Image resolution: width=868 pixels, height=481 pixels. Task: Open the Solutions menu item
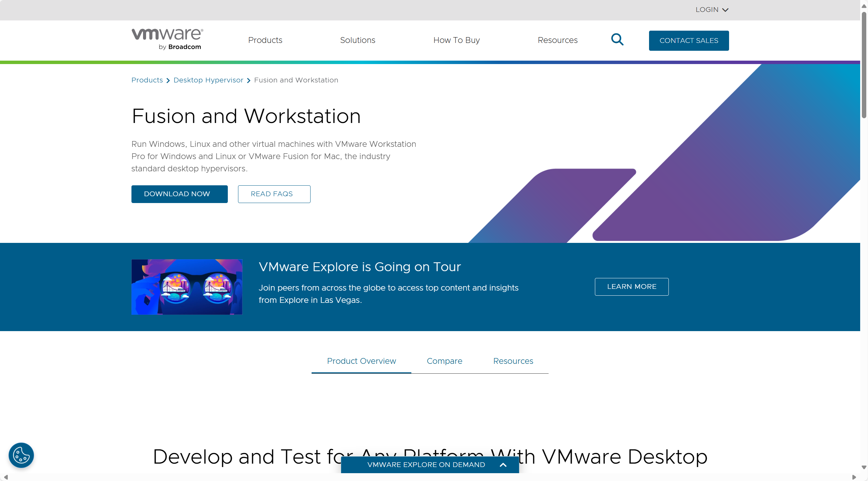click(x=357, y=40)
